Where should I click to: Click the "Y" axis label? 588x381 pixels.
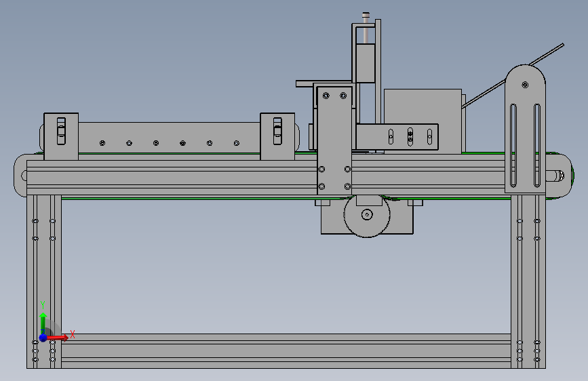click(43, 305)
